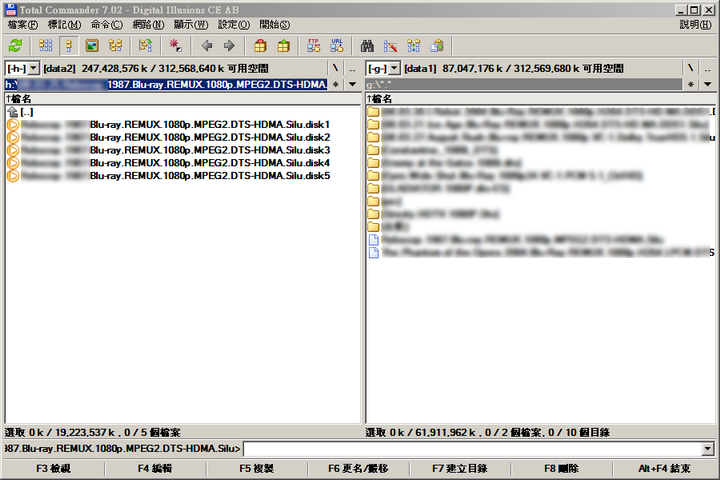Click the right panel path bar g:\*.*
Image resolution: width=720 pixels, height=480 pixels.
pyautogui.click(x=524, y=85)
